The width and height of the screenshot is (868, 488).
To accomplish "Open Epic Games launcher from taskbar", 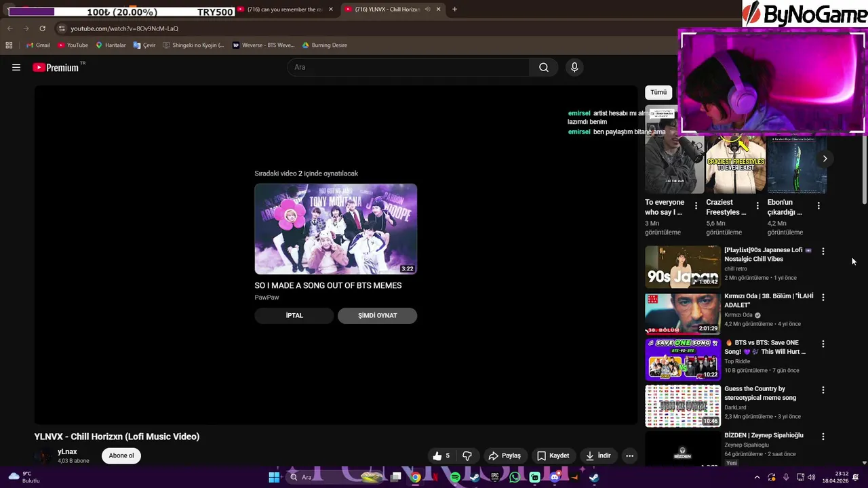I will 495,477.
